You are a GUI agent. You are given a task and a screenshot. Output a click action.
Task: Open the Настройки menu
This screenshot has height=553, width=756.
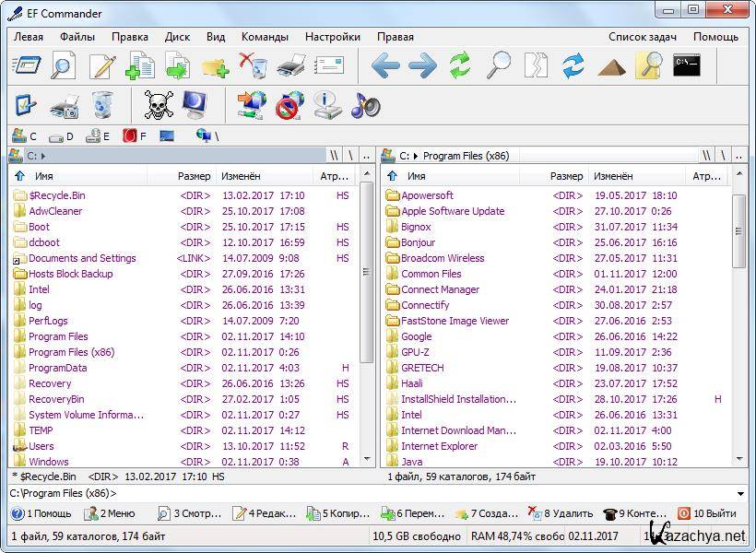coord(332,37)
